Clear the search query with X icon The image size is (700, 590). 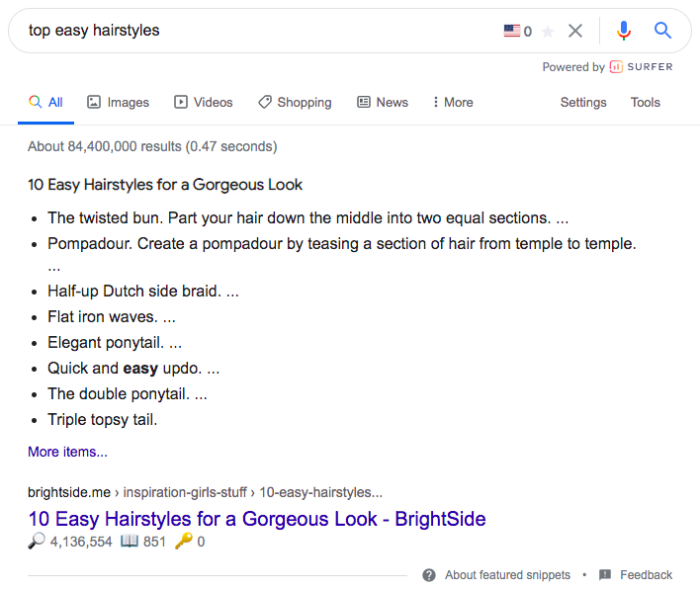(575, 31)
